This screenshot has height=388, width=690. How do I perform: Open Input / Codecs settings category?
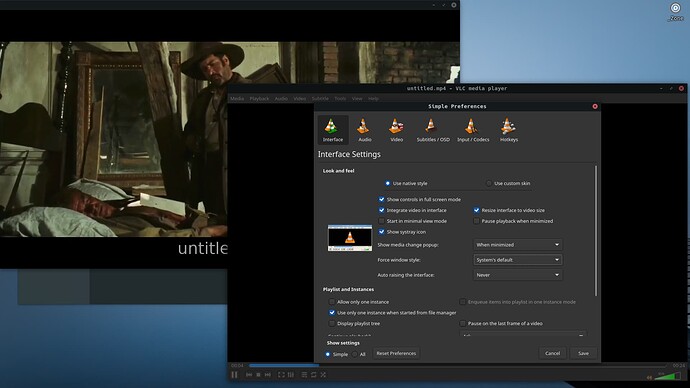coord(473,130)
